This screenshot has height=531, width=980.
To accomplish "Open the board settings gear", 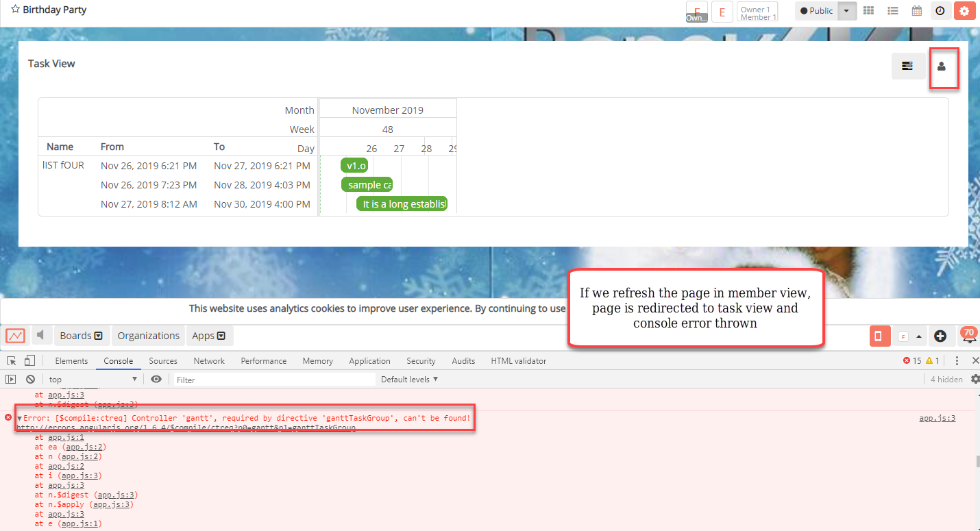I will click(x=965, y=10).
